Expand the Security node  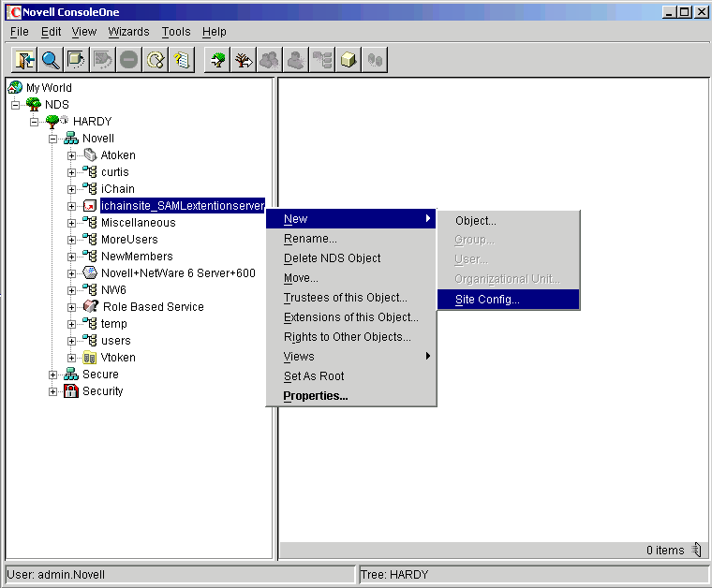(x=52, y=391)
